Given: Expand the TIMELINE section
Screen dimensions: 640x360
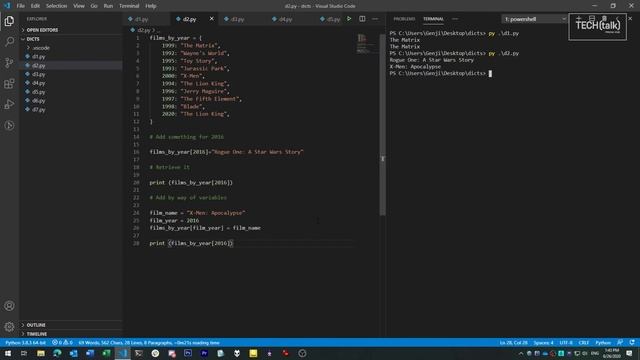Looking at the screenshot, I should [71, 333].
